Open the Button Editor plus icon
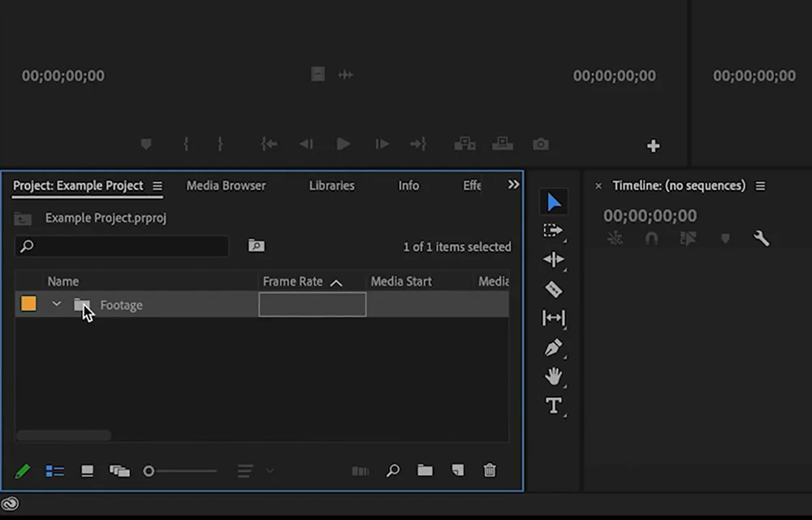The image size is (812, 520). tap(653, 146)
